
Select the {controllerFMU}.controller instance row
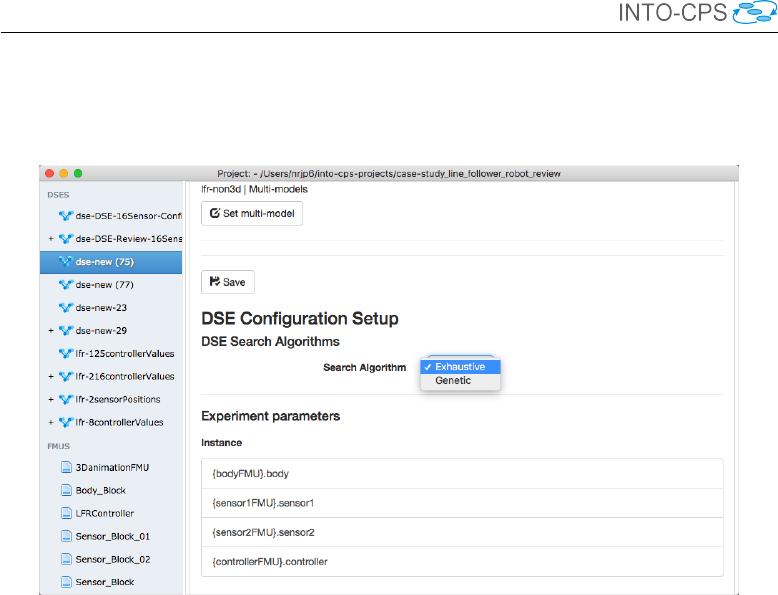[x=461, y=561]
